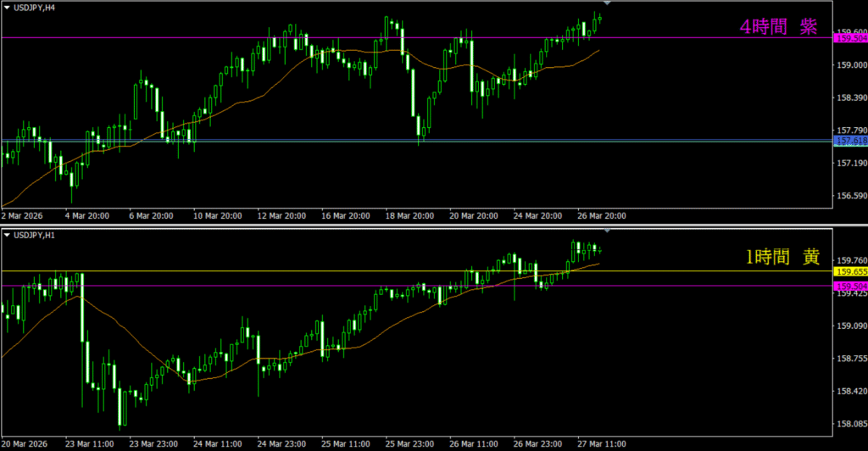Click the magenta '4時間 紫' text label
This screenshot has width=868, height=451.
(778, 27)
